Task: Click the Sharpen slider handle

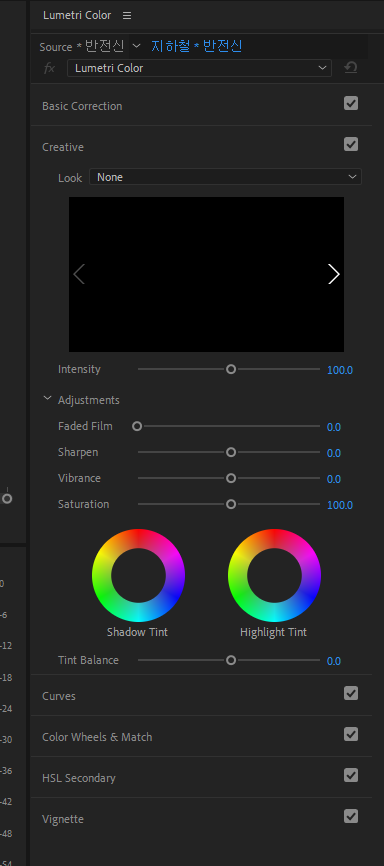Action: pyautogui.click(x=231, y=452)
